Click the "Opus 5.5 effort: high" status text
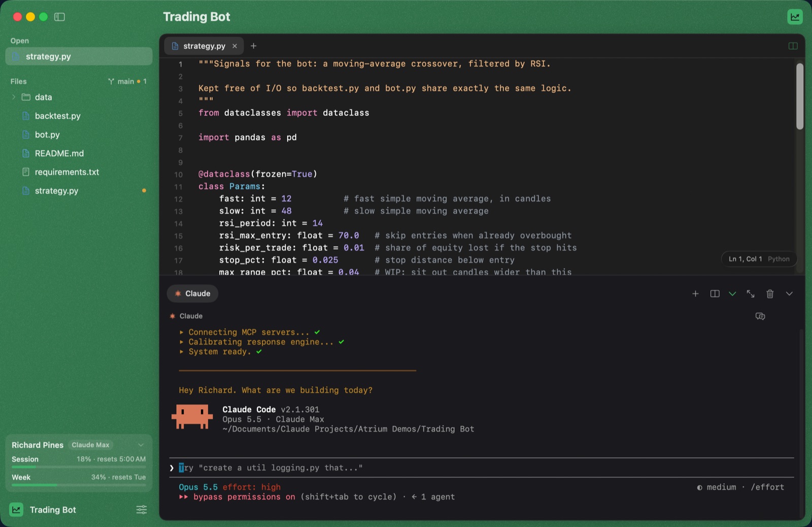This screenshot has width=812, height=527. coord(229,487)
